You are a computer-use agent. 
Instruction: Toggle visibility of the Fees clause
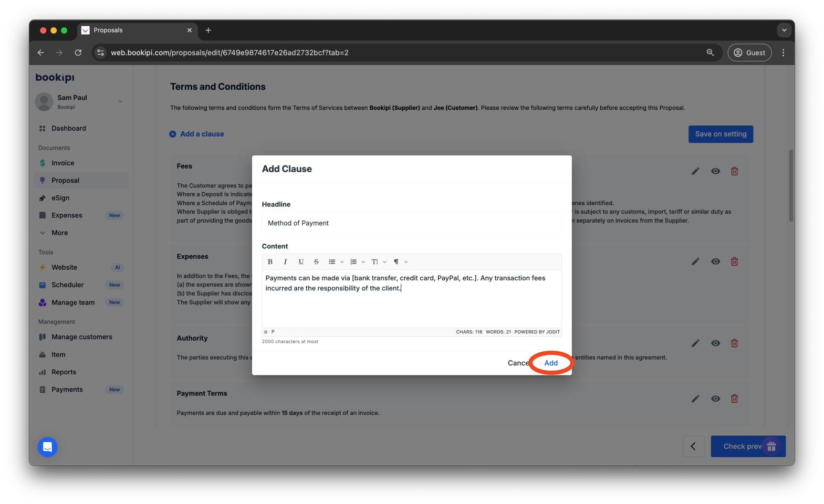click(715, 171)
